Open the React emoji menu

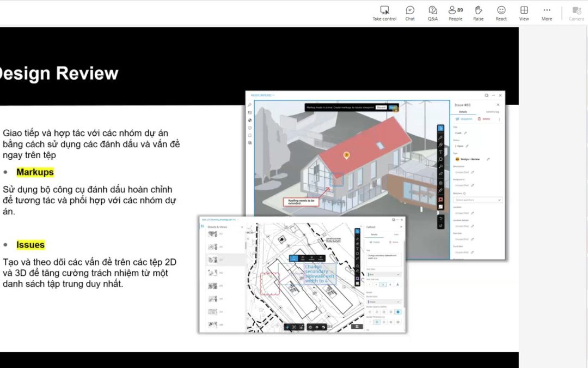tap(501, 13)
